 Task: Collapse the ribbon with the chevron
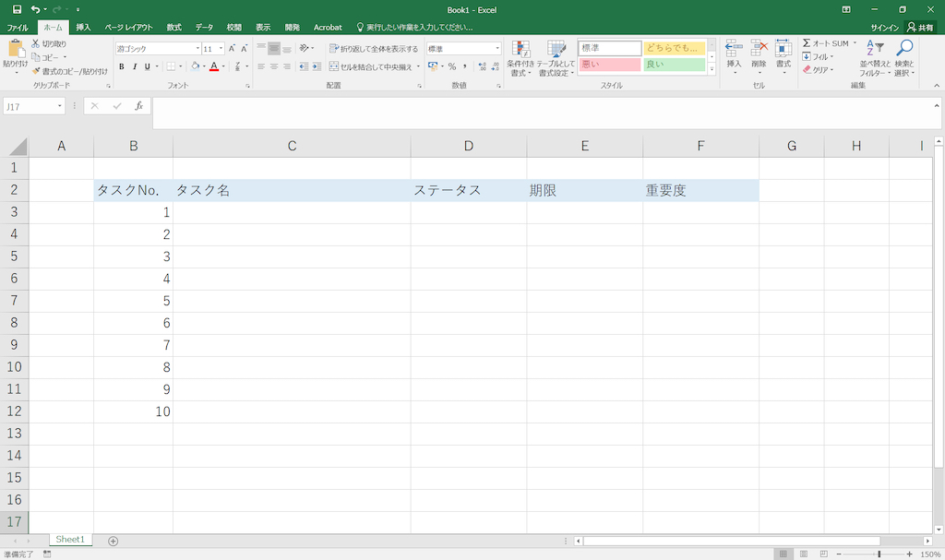[937, 86]
